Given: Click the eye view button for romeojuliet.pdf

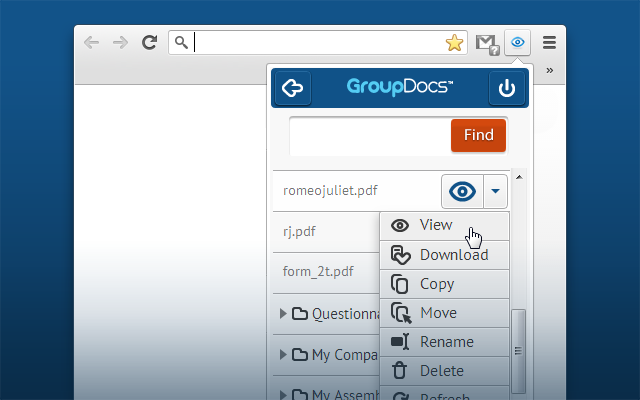Looking at the screenshot, I should [462, 191].
